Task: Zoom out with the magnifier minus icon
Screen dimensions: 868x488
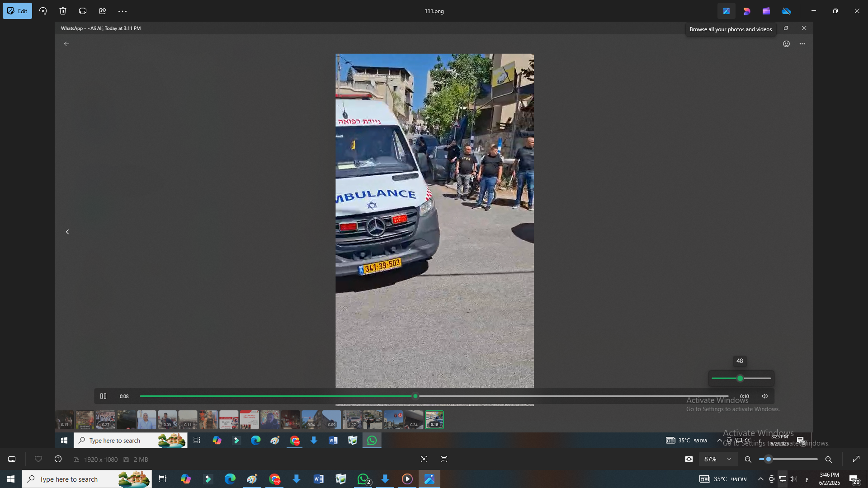Action: tap(748, 459)
